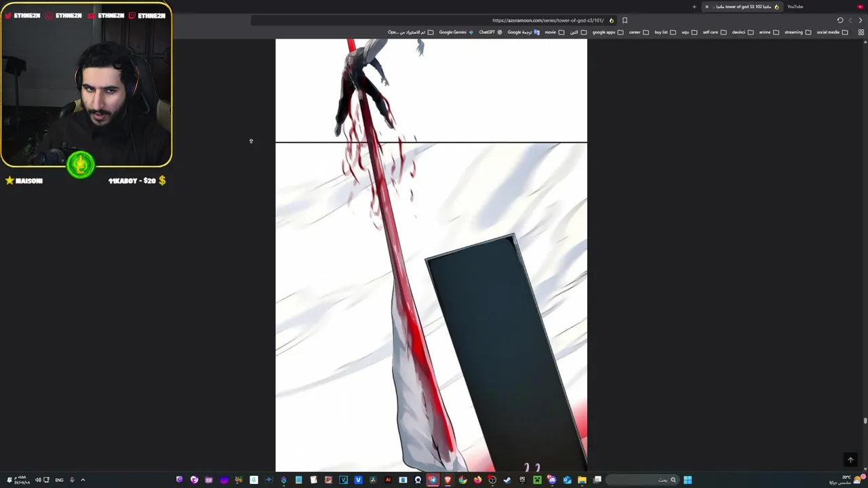The image size is (868, 488).
Task: Open the davinci bookmarks folder
Action: 743,32
